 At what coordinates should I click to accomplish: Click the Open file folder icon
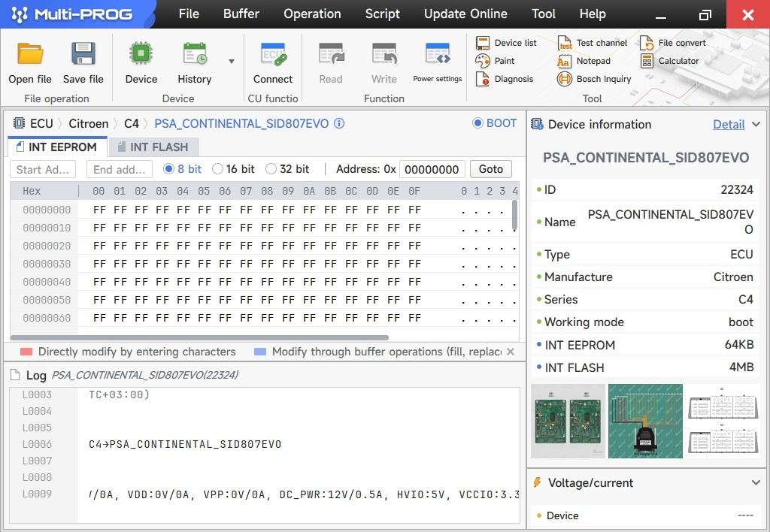click(30, 54)
